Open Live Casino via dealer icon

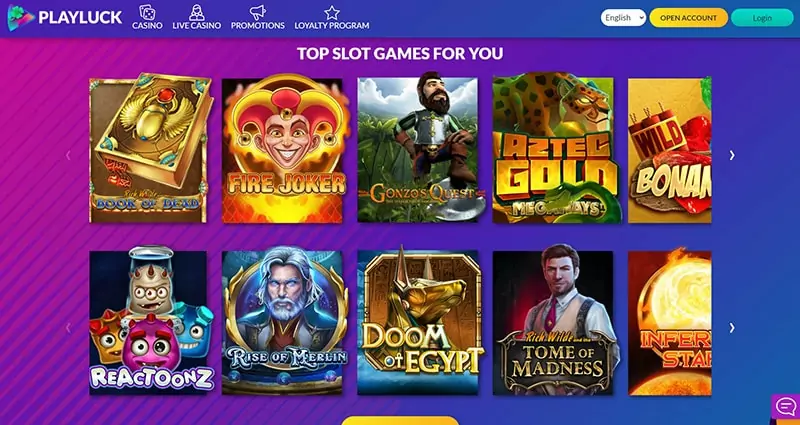pos(196,12)
